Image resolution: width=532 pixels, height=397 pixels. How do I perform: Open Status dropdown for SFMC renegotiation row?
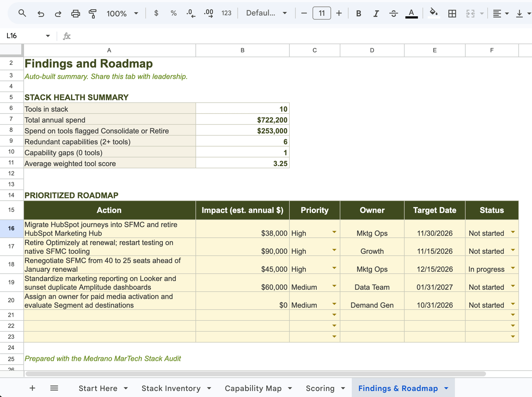click(513, 268)
